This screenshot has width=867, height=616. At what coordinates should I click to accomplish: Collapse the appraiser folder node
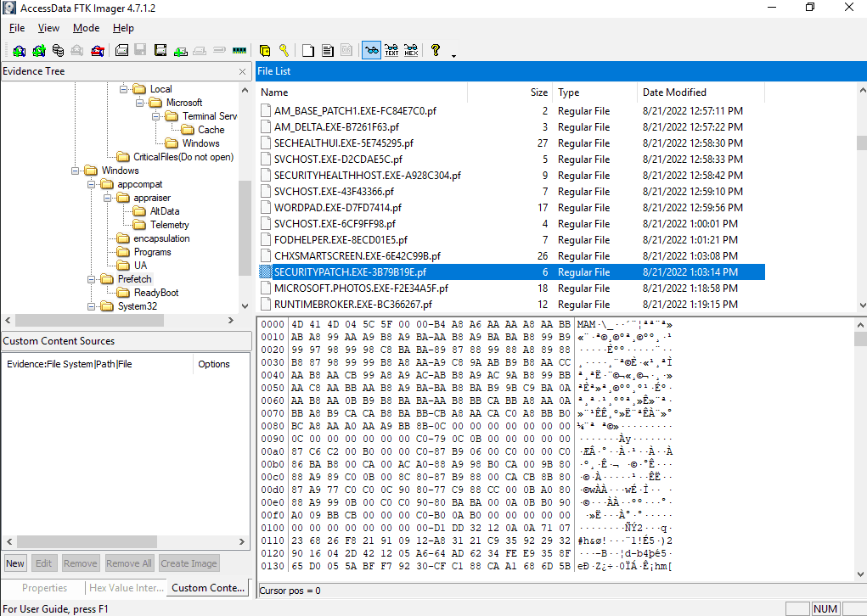(107, 198)
